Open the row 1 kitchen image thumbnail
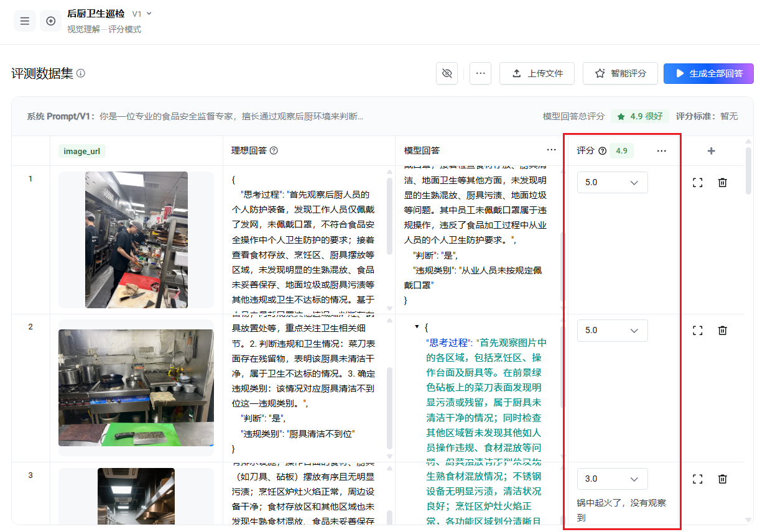This screenshot has width=760, height=532. coord(136,240)
